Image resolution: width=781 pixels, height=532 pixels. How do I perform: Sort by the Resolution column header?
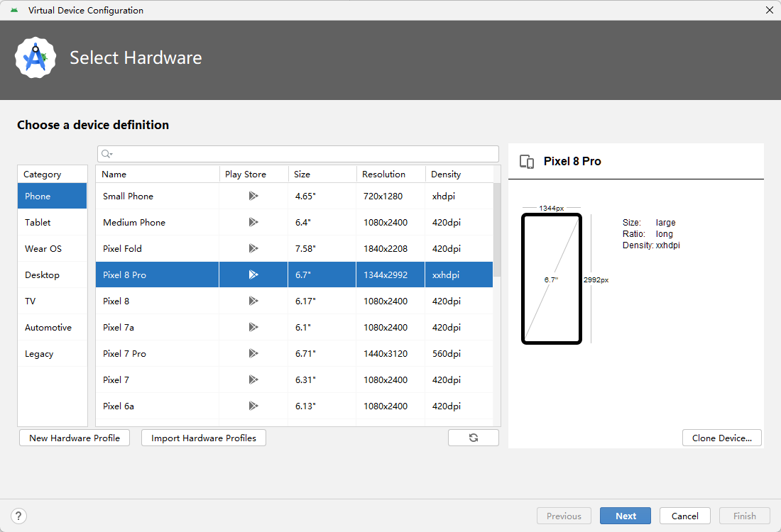coord(391,174)
